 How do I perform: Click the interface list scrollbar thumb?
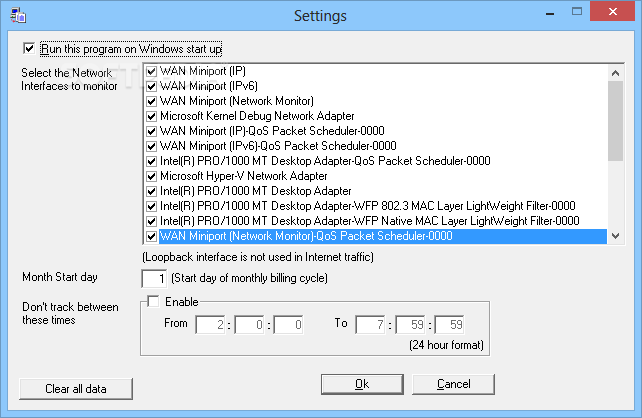point(615,121)
